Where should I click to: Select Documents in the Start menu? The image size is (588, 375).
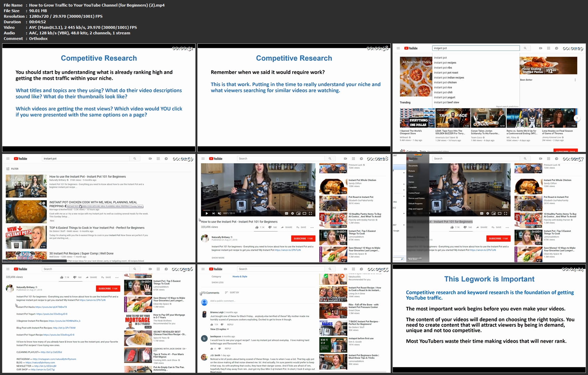(x=413, y=166)
